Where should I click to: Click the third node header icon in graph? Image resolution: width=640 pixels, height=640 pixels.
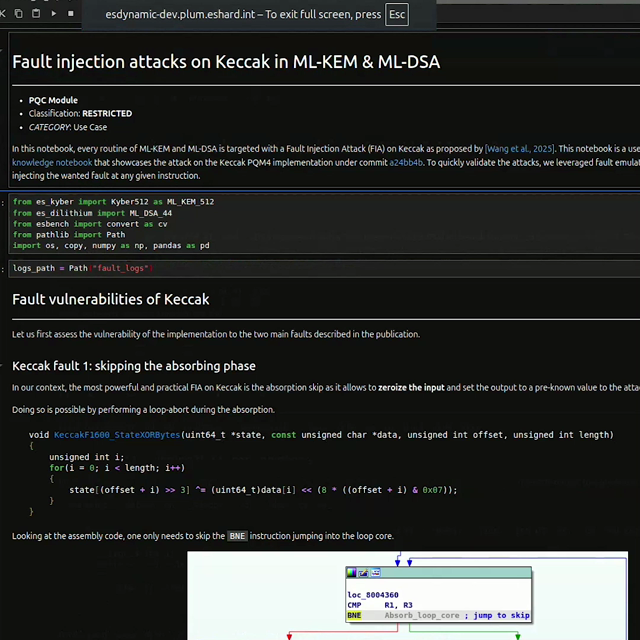point(376,573)
